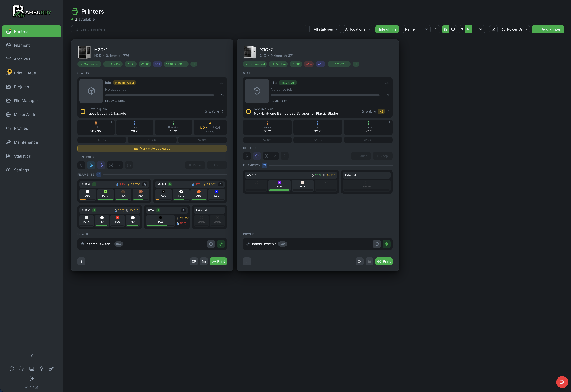Open H2D-1 printer files drive icon
The image size is (571, 392).
[x=204, y=261]
